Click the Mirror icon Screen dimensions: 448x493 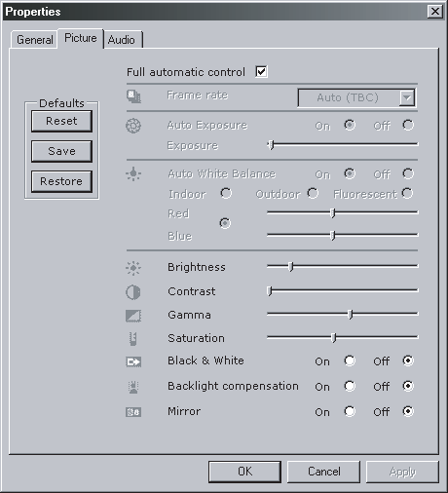point(133,412)
